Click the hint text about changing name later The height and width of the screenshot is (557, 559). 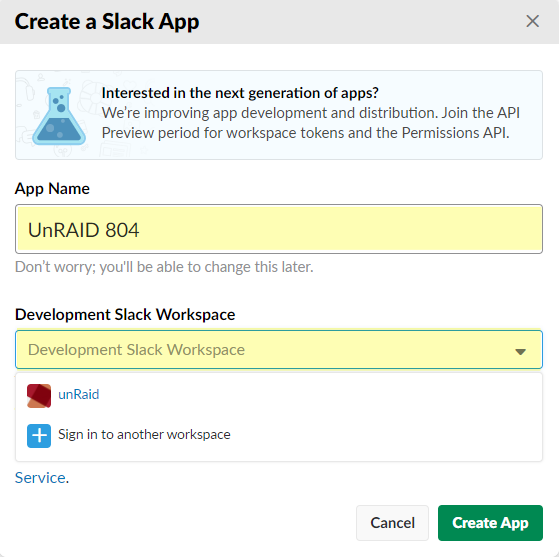(x=164, y=267)
